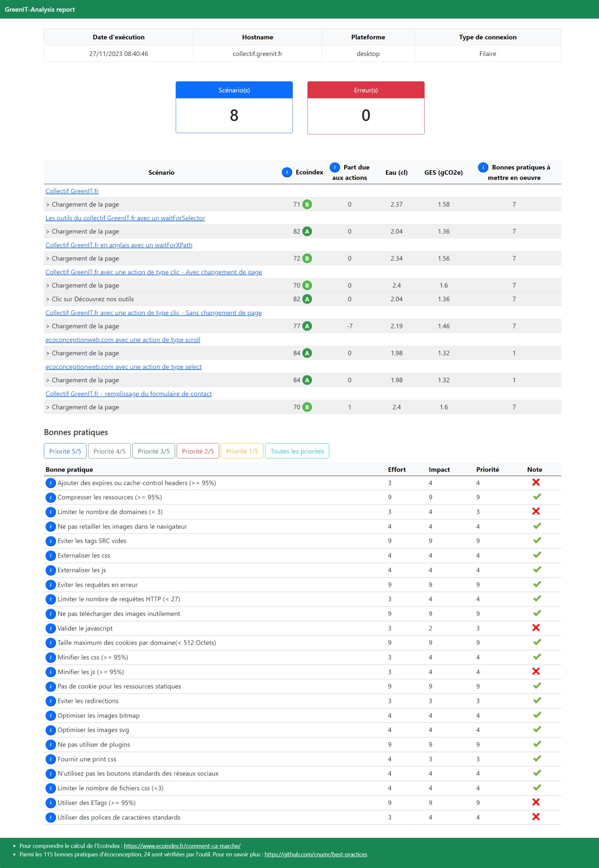Open info icon for Limiter le nombre de fichiers css
Viewport: 599px width, 868px height.
point(50,788)
